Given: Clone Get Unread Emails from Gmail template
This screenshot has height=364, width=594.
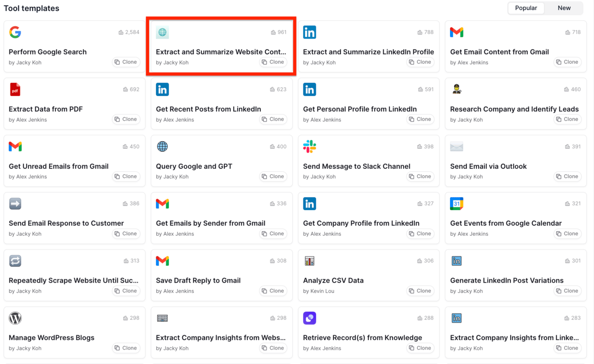Looking at the screenshot, I should (x=126, y=176).
